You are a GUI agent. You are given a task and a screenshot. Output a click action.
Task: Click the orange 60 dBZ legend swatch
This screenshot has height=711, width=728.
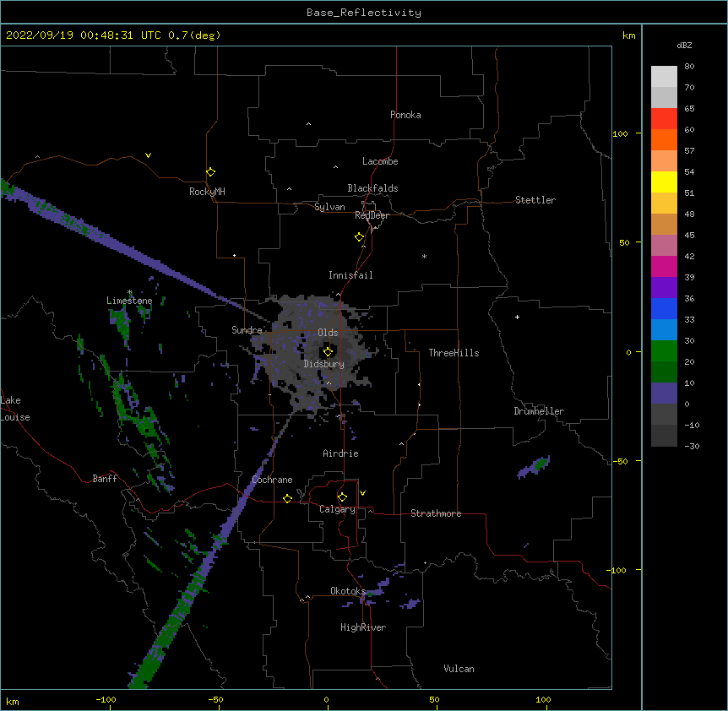pyautogui.click(x=664, y=139)
